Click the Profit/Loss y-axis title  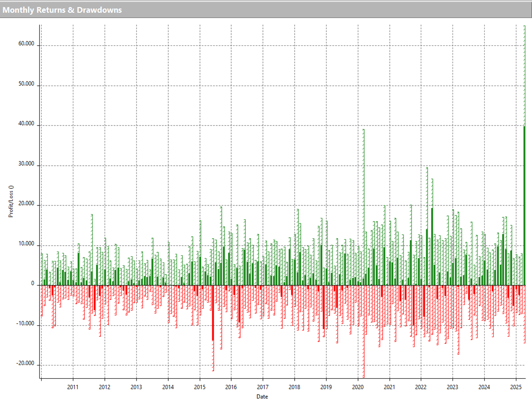click(10, 201)
